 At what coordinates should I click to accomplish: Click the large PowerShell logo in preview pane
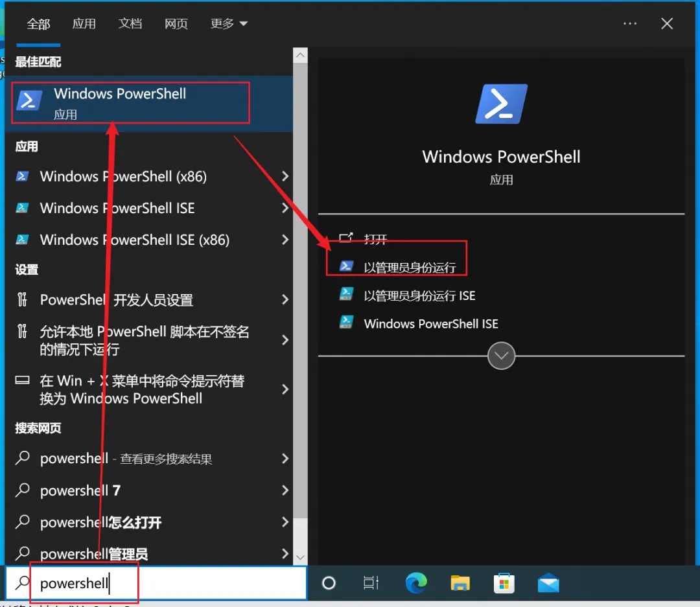click(501, 104)
